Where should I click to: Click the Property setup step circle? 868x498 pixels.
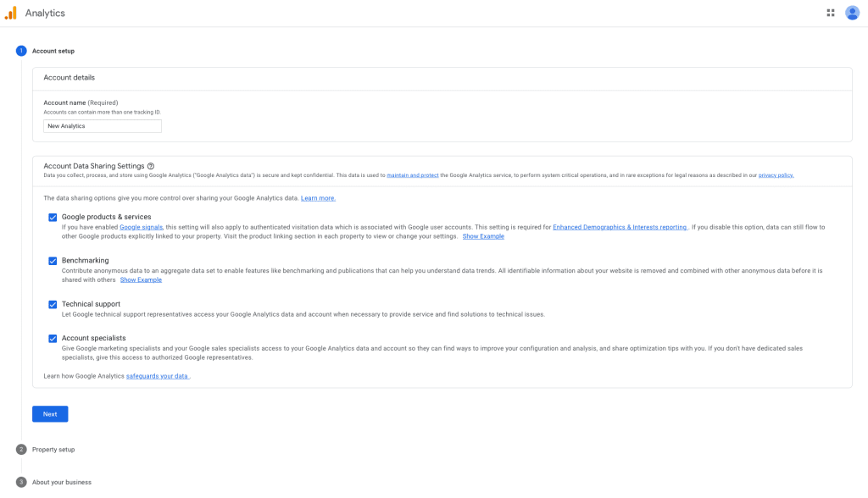[20, 449]
